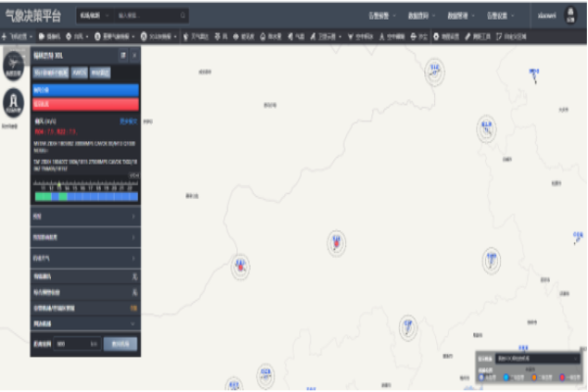Click the pop-out icon in the panel header
The image size is (588, 392).
click(122, 56)
